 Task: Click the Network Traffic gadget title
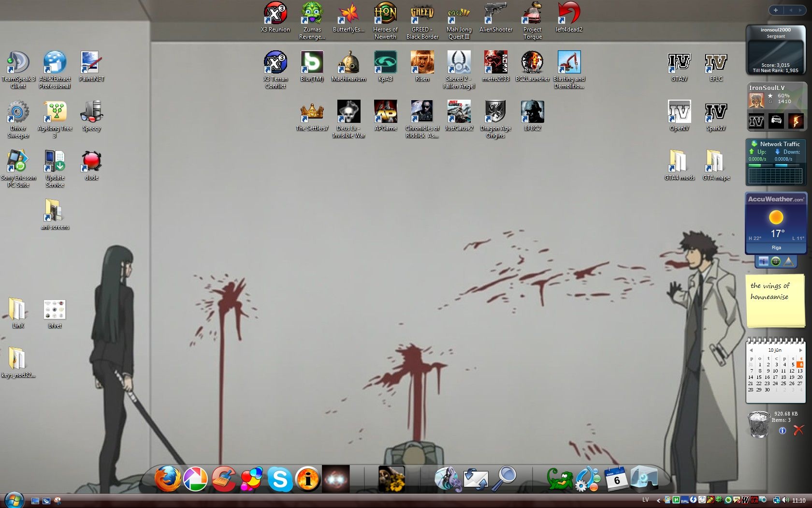(x=780, y=144)
